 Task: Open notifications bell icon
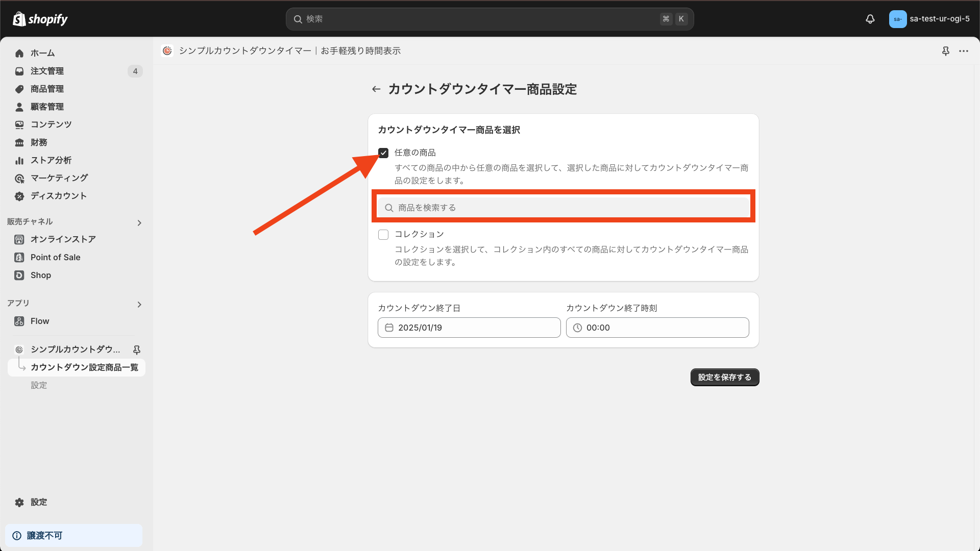870,19
